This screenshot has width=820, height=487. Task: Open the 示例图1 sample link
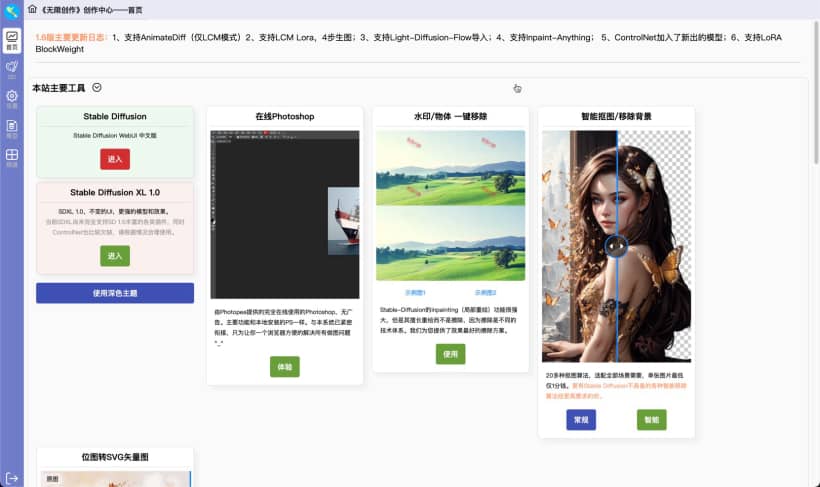[x=415, y=292]
